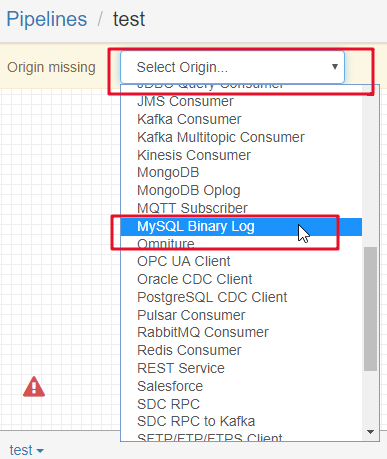Image resolution: width=387 pixels, height=459 pixels.
Task: Choose REST Service origin
Action: click(241, 368)
